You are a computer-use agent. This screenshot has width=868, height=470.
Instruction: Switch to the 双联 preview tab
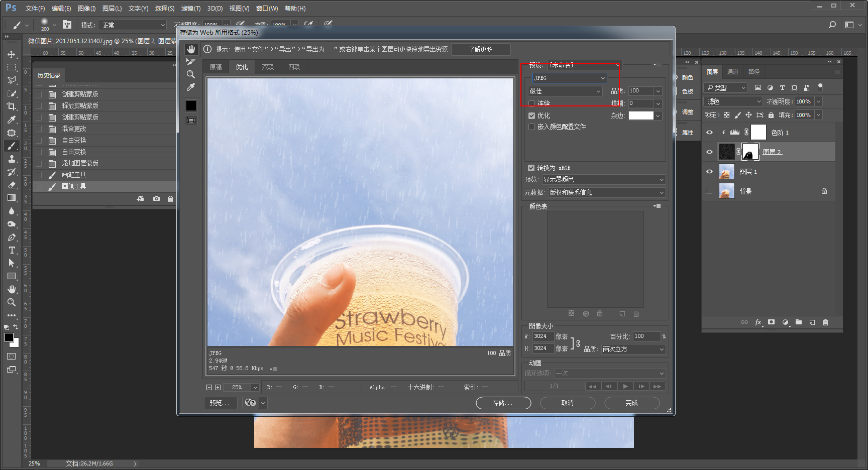(x=268, y=67)
